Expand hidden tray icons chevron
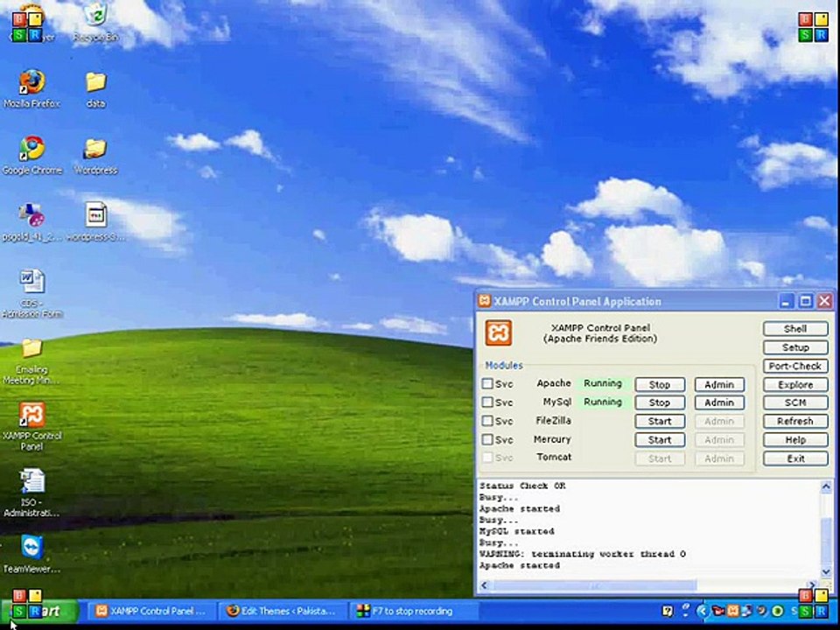Viewport: 840px width, 630px height. (x=703, y=611)
